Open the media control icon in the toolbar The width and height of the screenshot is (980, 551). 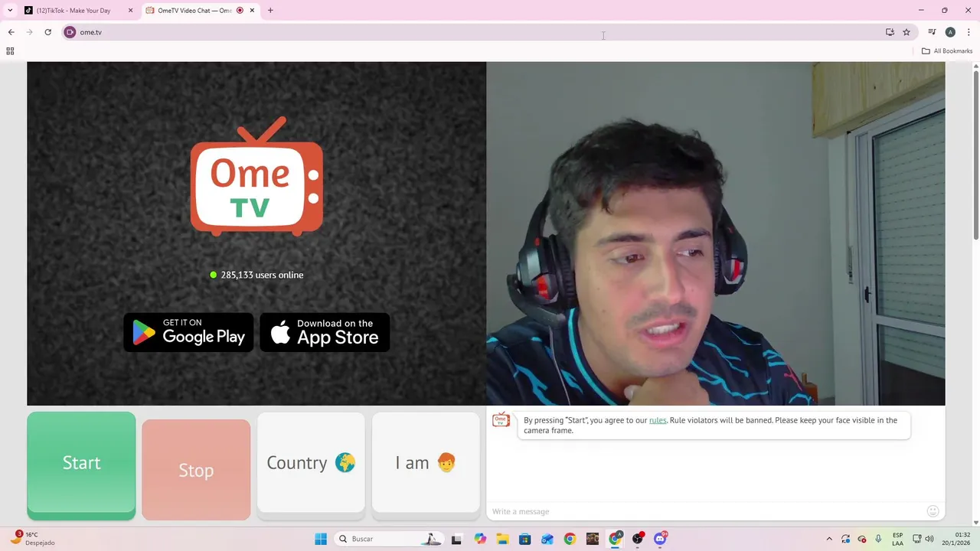tap(932, 32)
